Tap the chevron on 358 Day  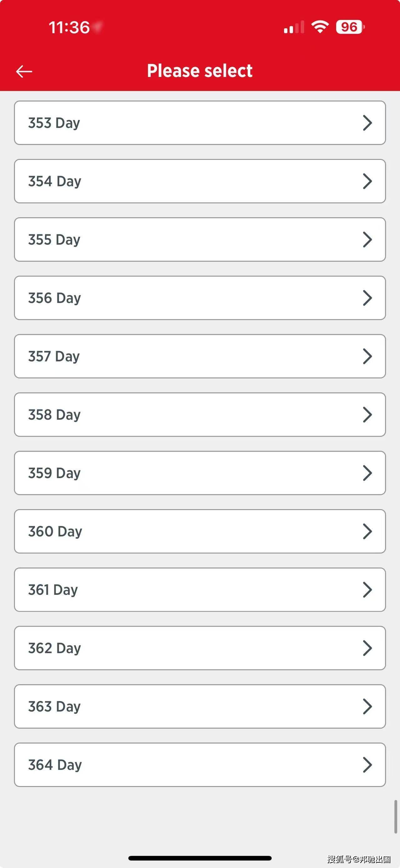tap(367, 415)
